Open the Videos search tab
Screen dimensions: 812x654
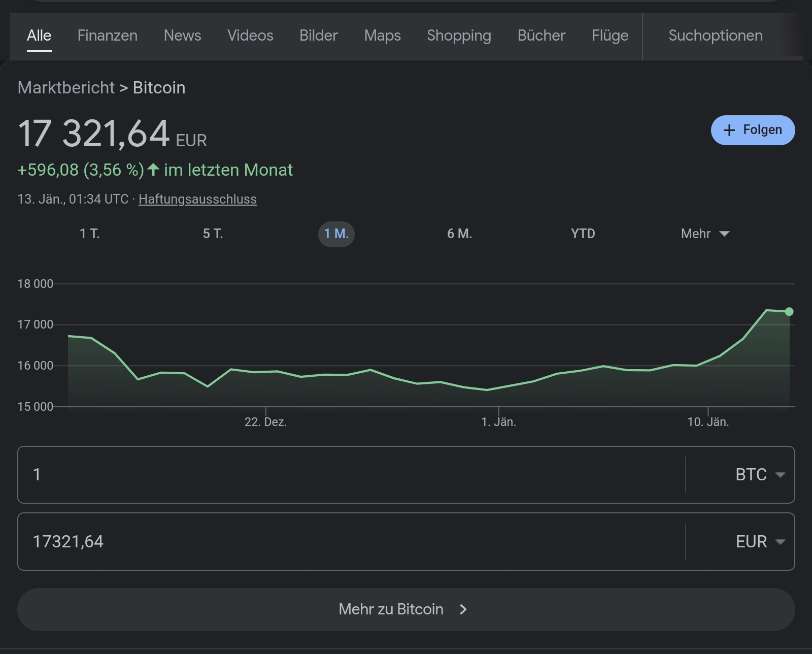click(x=250, y=36)
